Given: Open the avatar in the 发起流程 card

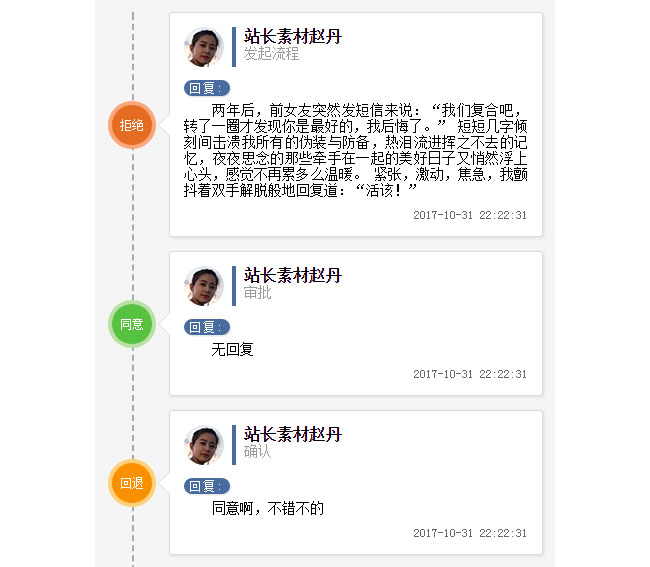Looking at the screenshot, I should pos(204,47).
